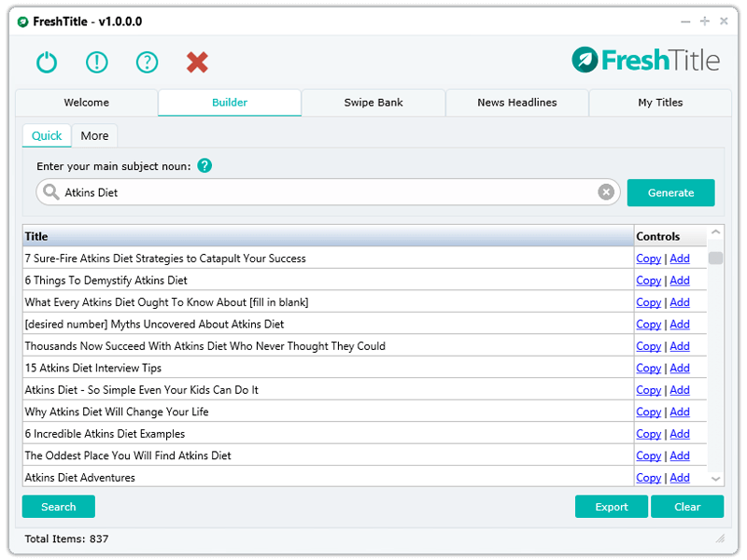Click the magnifier icon in the subject field
The image size is (747, 560).
50,192
